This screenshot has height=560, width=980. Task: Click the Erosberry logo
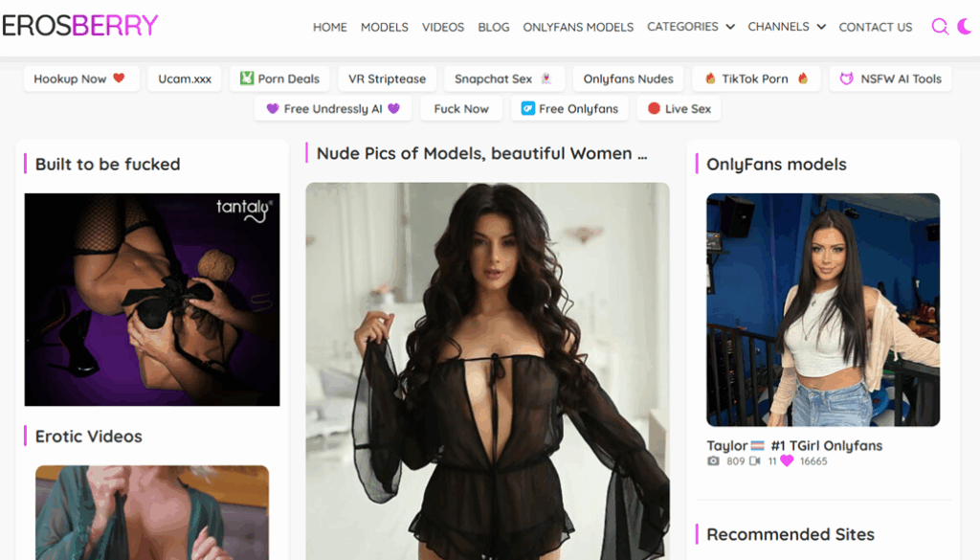click(80, 26)
